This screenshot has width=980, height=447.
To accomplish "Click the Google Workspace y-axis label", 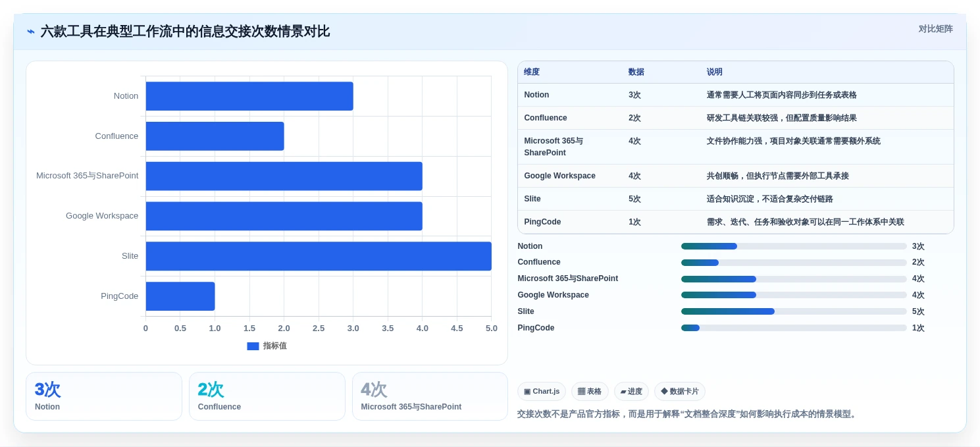I will 102,216.
